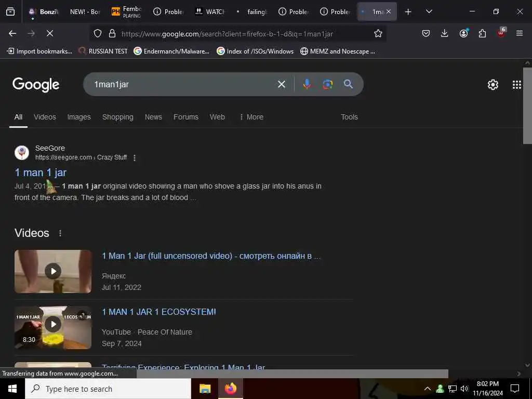Submit the search with the magnifier icon
Viewport: 532px width, 399px height.
[348, 84]
